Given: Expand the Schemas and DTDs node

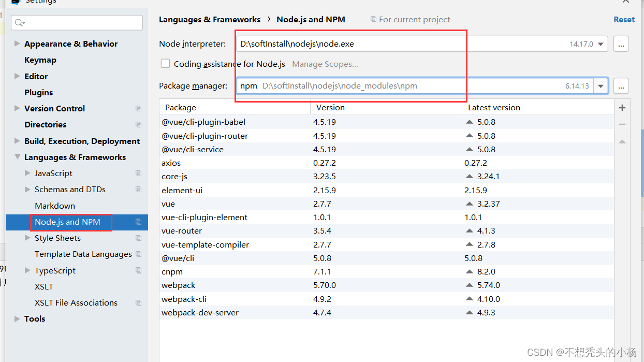Looking at the screenshot, I should click(28, 190).
